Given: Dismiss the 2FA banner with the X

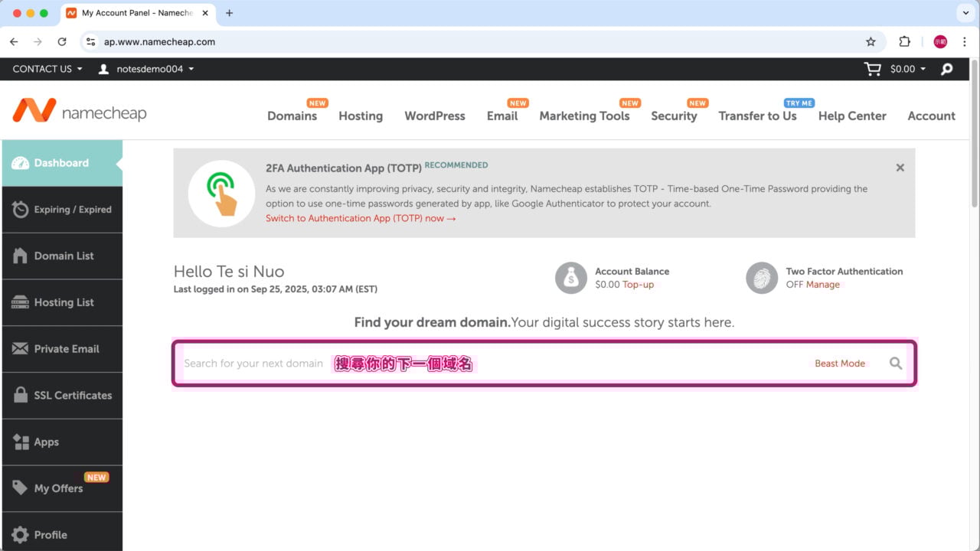Looking at the screenshot, I should pyautogui.click(x=900, y=168).
